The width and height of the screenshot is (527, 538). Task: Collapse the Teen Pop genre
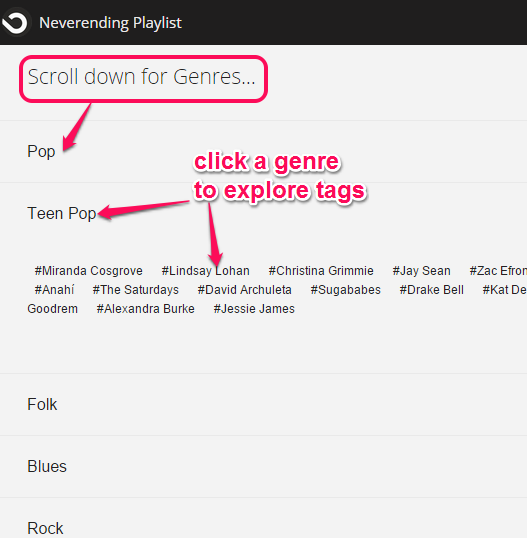[x=62, y=213]
